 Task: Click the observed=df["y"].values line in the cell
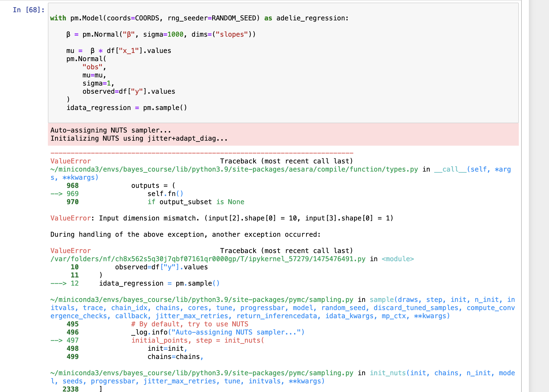point(129,92)
